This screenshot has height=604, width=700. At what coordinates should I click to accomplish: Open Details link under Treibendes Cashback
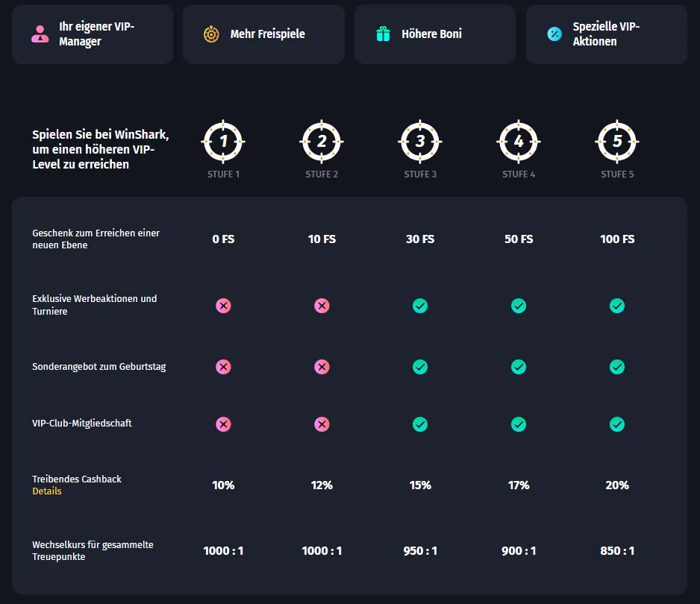click(47, 491)
